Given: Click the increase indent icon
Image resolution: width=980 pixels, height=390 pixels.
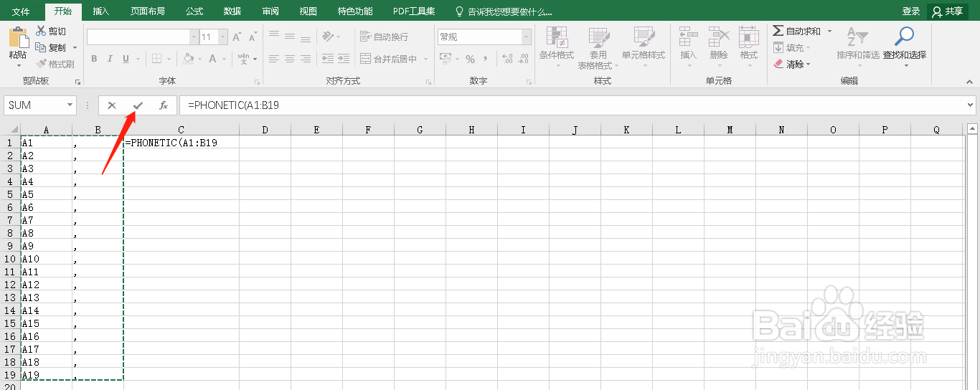Looking at the screenshot, I should coord(344,59).
